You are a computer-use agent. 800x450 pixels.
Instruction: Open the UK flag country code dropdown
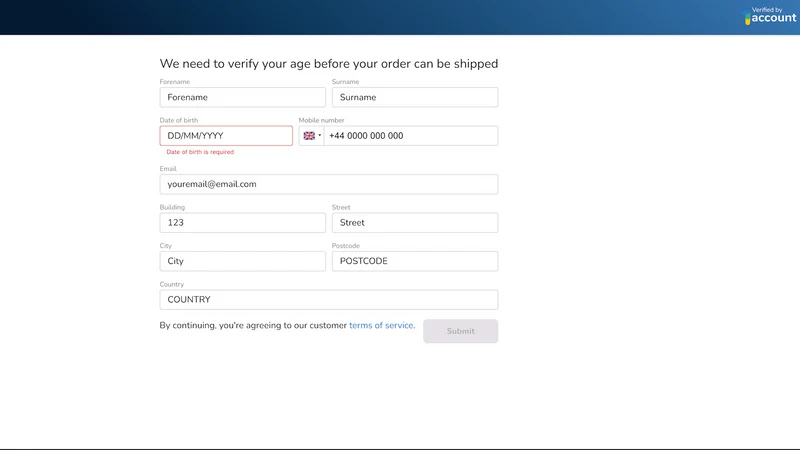pos(312,136)
